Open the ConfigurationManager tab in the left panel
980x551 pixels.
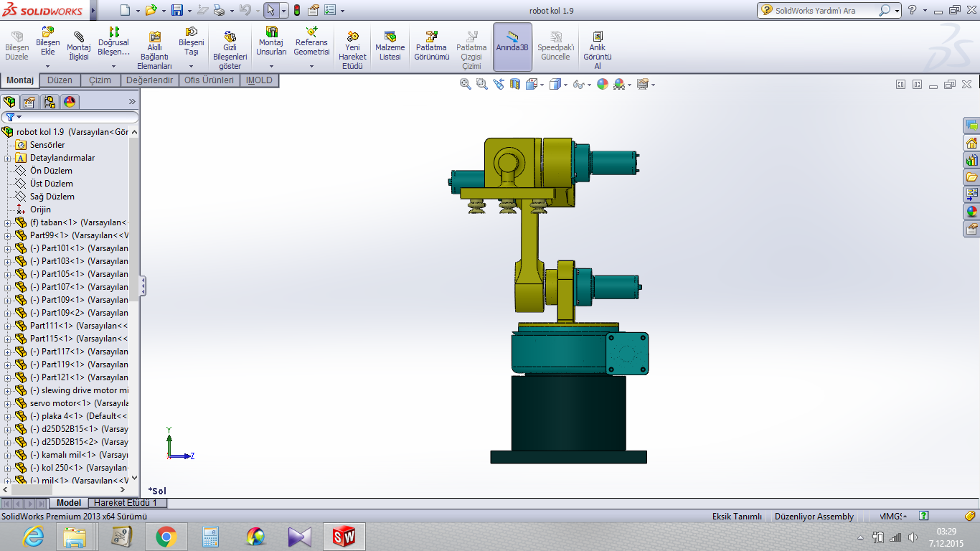click(50, 101)
